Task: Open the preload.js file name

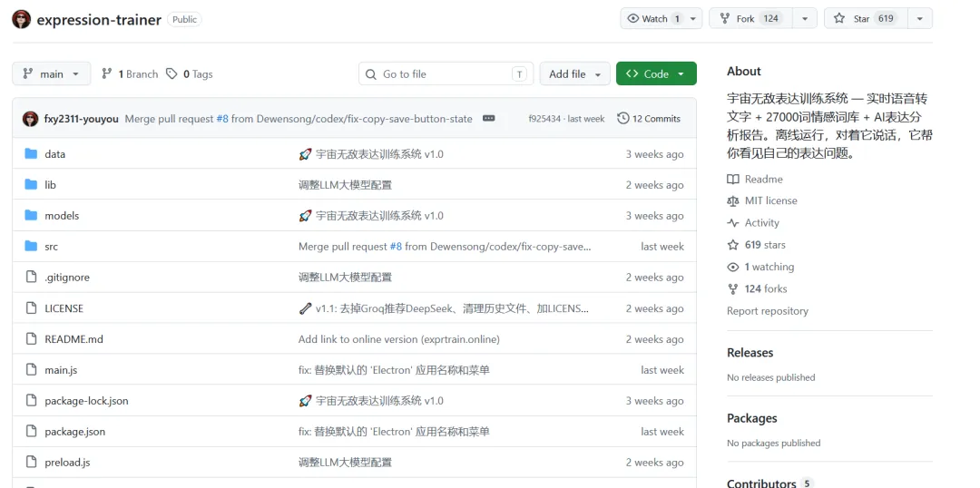Action: pyautogui.click(x=67, y=463)
